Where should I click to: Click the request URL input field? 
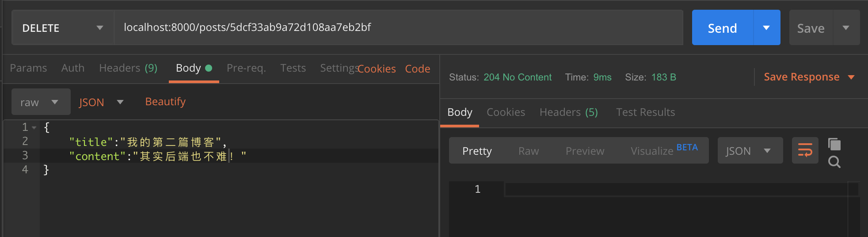[x=398, y=27]
